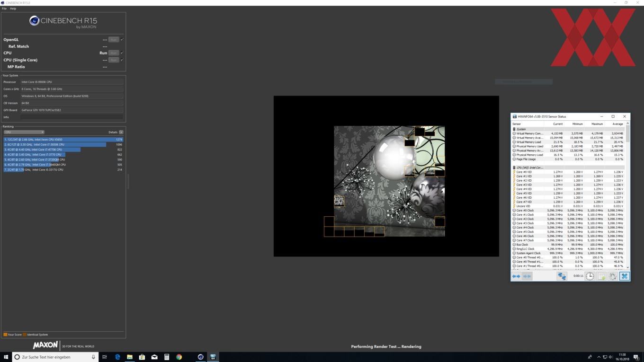Click the Virtual Memory Load sensor icon
Screen dimensions: 644x362
pyautogui.click(x=514, y=142)
